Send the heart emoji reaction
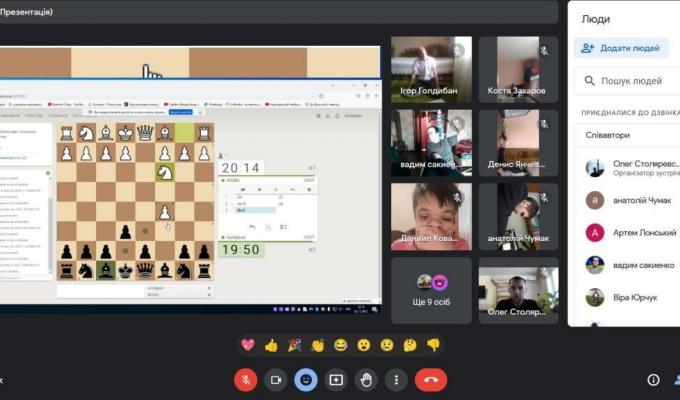 248,345
